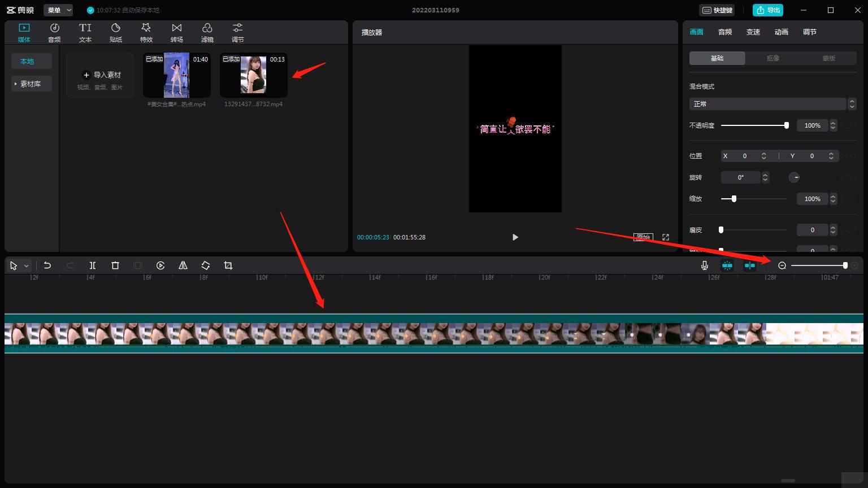The height and width of the screenshot is (488, 868).
Task: Open the 菜单 dropdown menu
Action: click(58, 10)
